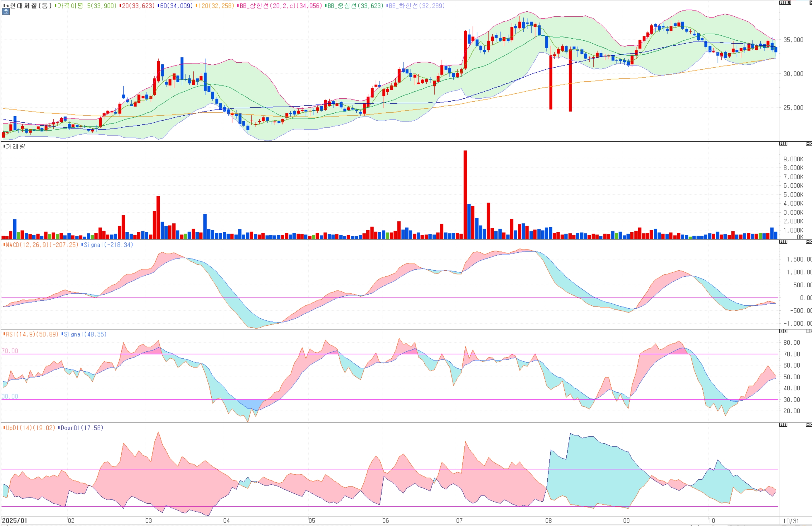Click the L icon on the price chart

782,3
